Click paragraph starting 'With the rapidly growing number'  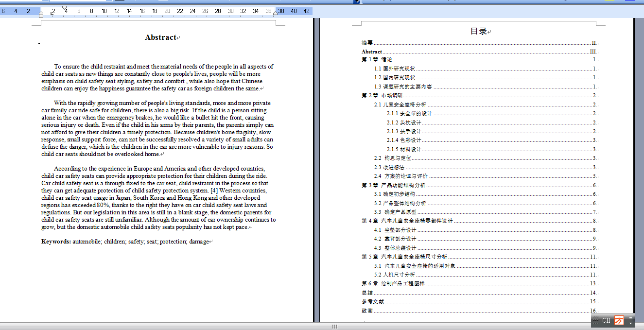(x=157, y=128)
